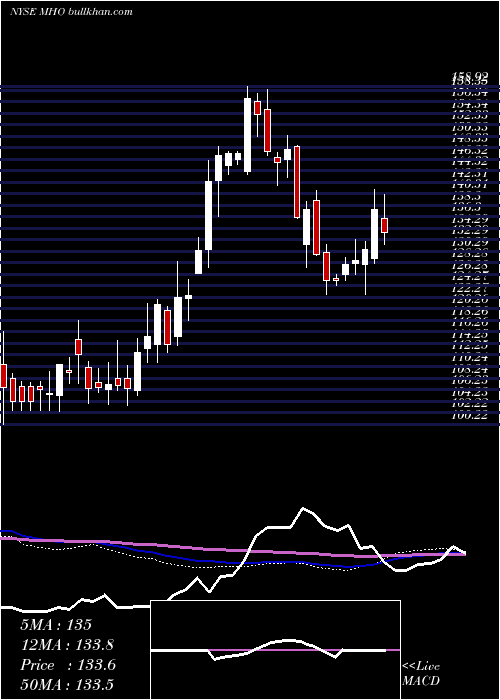Click the Price : 133.6 value
The width and height of the screenshot is (500, 700).
68,665
